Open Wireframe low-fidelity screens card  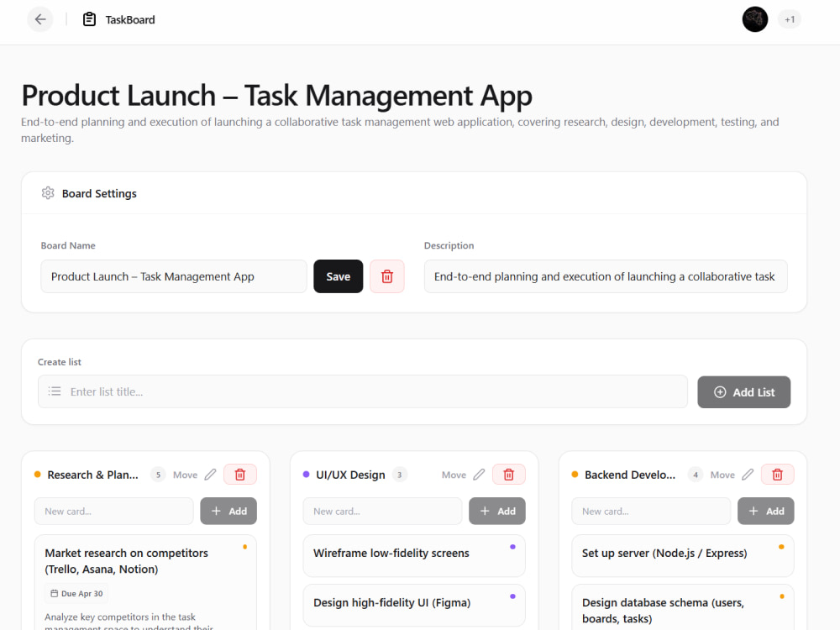click(x=414, y=555)
